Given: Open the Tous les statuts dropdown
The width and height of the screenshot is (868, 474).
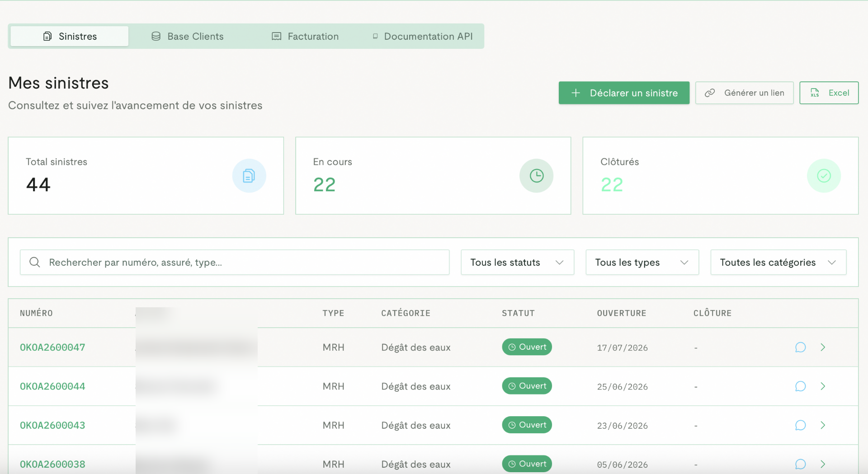Looking at the screenshot, I should 517,262.
